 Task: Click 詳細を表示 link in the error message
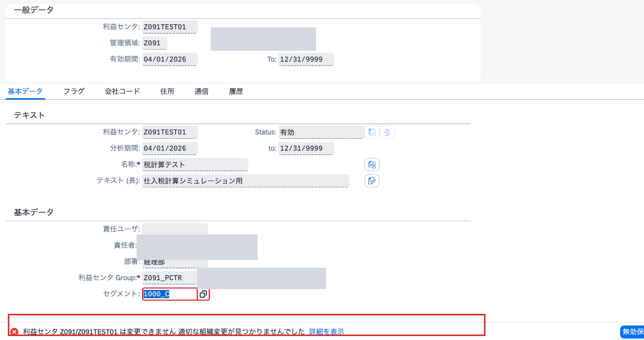[x=327, y=332]
